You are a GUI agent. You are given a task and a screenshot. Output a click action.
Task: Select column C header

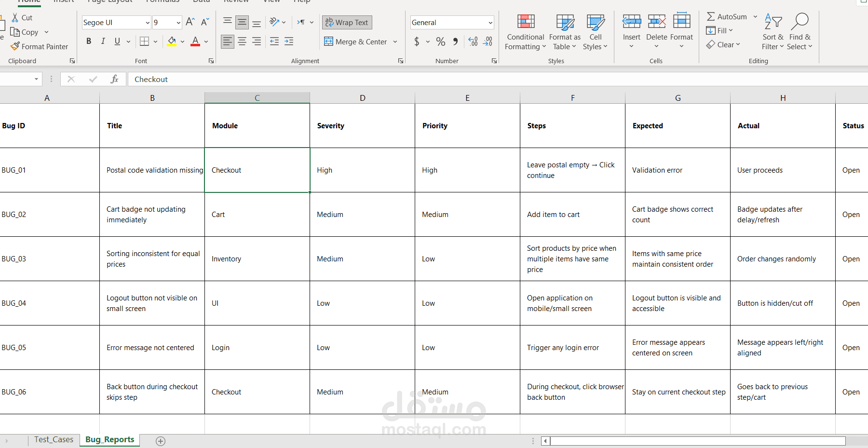[257, 98]
